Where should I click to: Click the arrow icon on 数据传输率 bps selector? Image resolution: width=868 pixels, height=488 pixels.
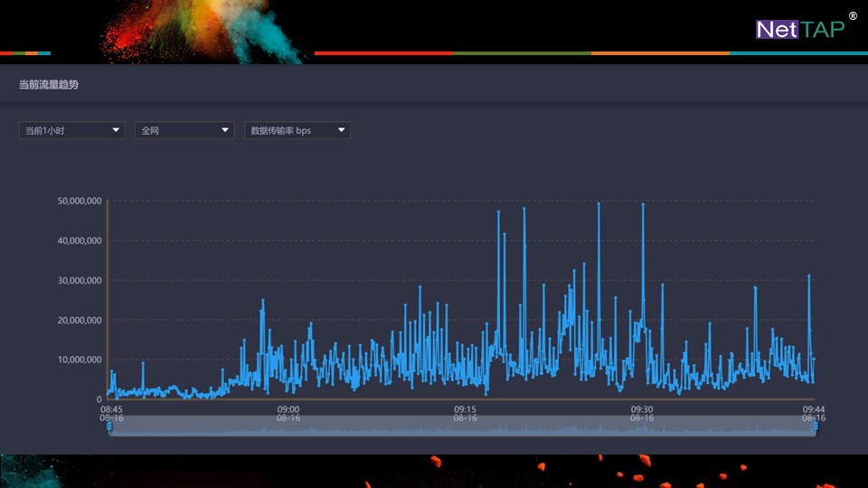coord(341,130)
